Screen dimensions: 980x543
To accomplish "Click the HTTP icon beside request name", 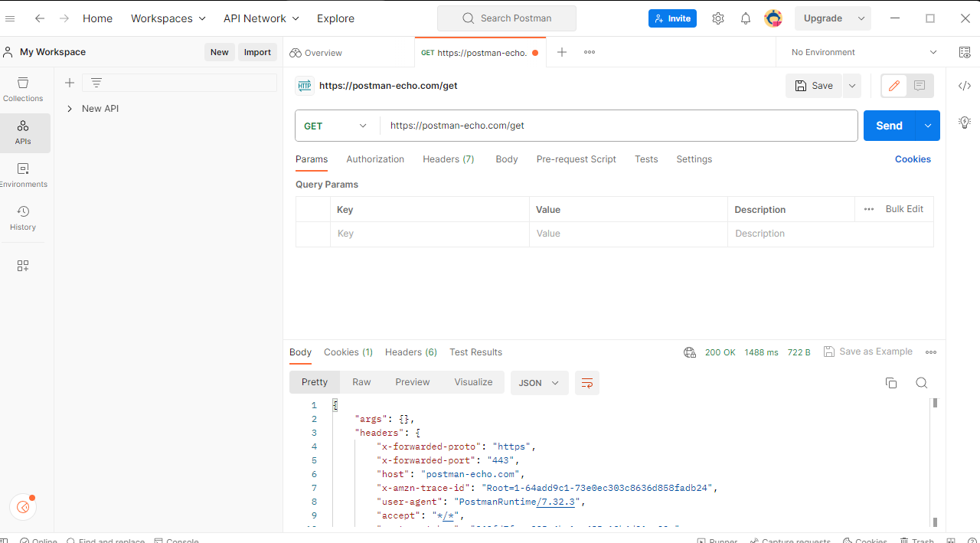I will tap(305, 86).
